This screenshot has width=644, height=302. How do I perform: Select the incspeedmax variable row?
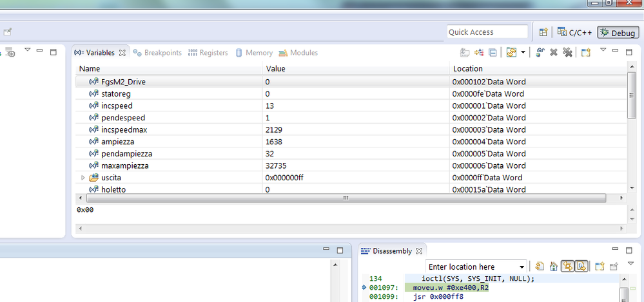[x=351, y=129]
